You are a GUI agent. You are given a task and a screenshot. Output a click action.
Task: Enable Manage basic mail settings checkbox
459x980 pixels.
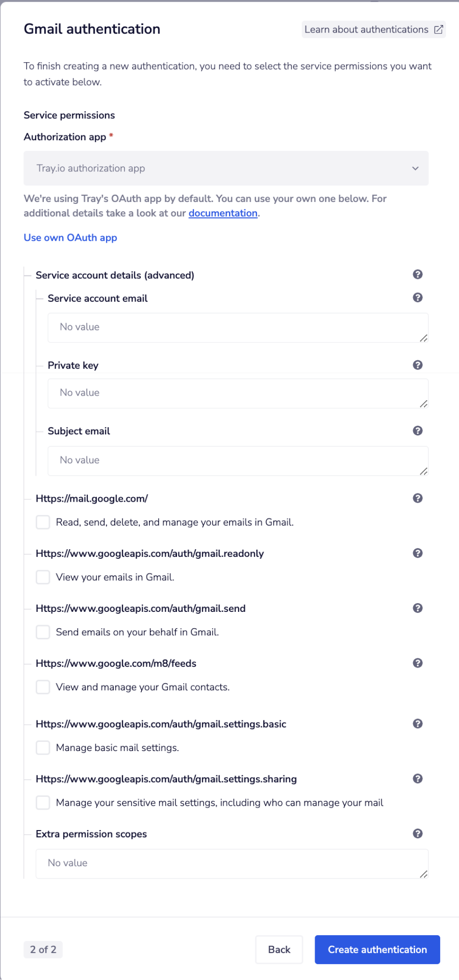coord(43,748)
